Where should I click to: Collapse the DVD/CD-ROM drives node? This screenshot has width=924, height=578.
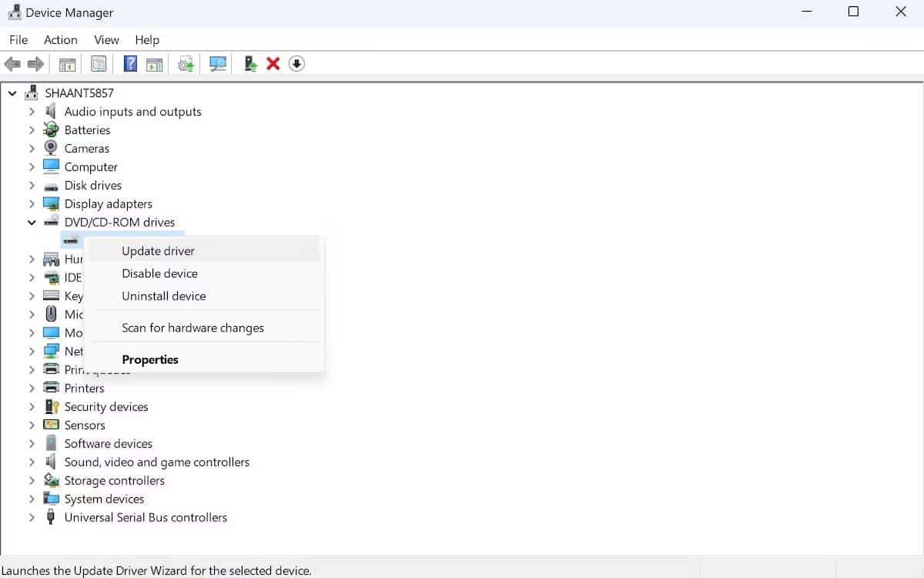32,222
